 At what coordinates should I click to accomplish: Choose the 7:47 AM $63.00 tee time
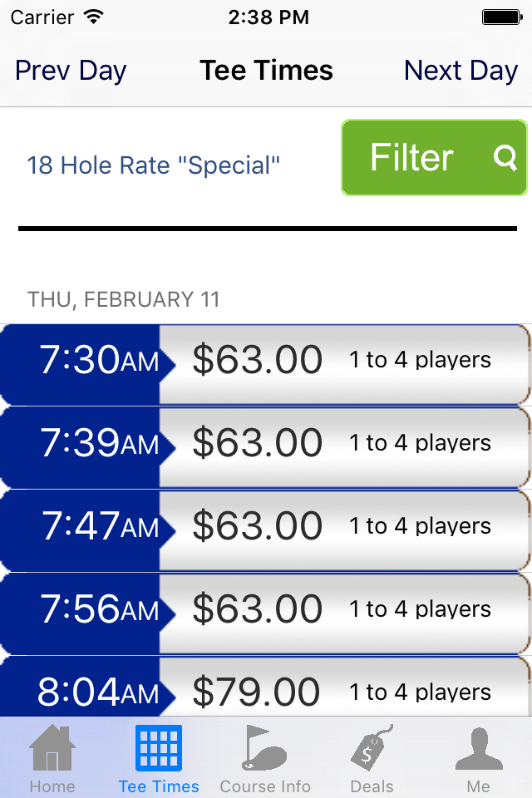(266, 525)
